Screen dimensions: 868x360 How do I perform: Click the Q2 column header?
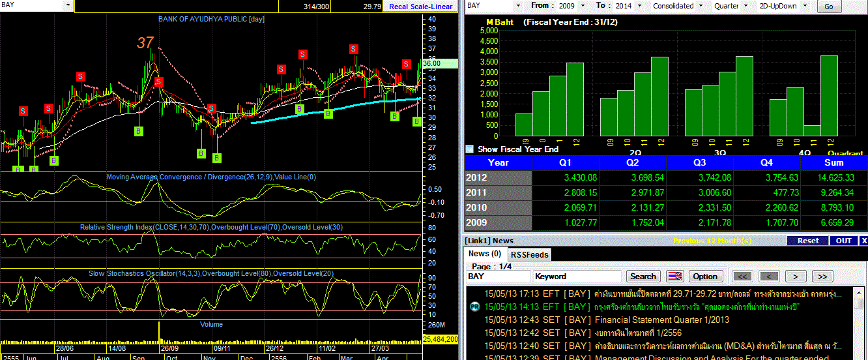coord(633,162)
